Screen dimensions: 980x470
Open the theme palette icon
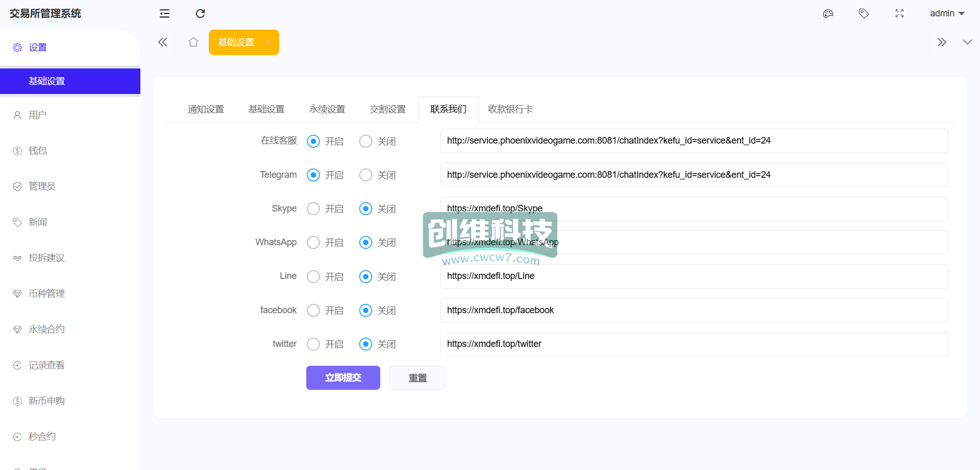pos(828,14)
